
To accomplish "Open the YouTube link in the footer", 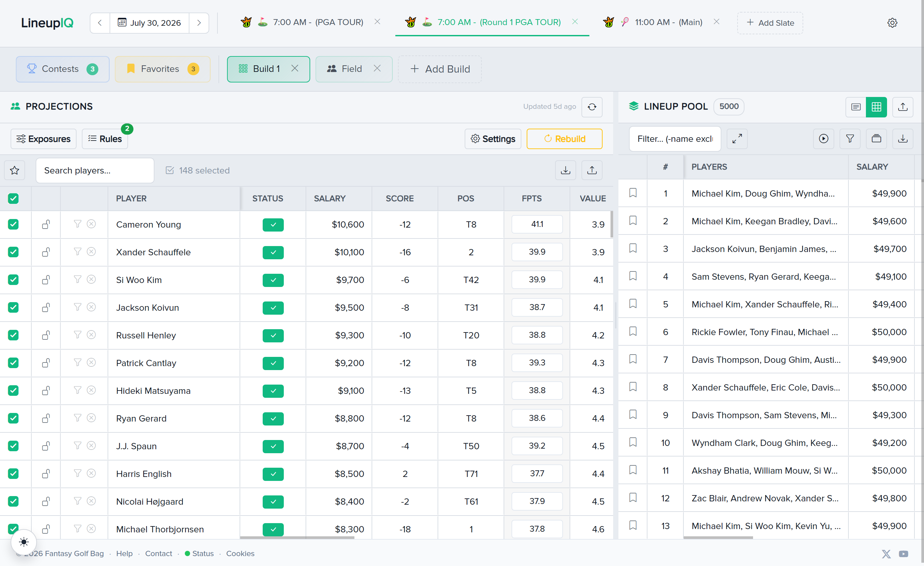I will pyautogui.click(x=904, y=554).
